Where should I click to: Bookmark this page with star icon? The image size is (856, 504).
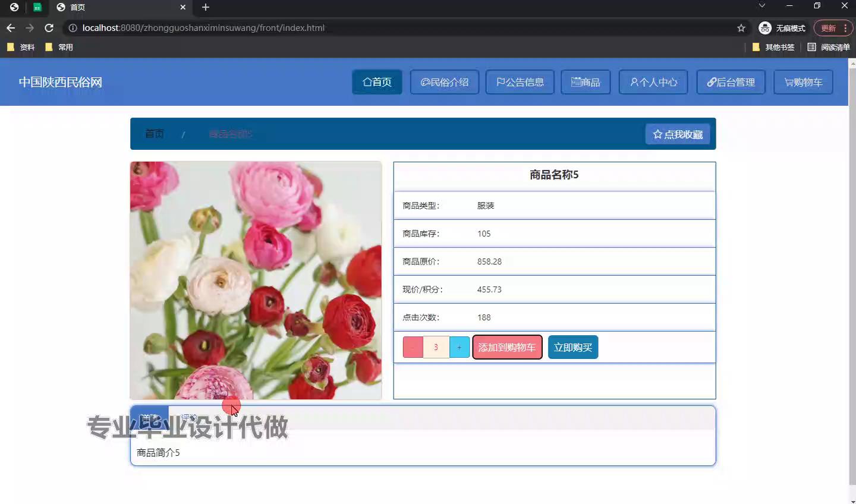coord(741,28)
